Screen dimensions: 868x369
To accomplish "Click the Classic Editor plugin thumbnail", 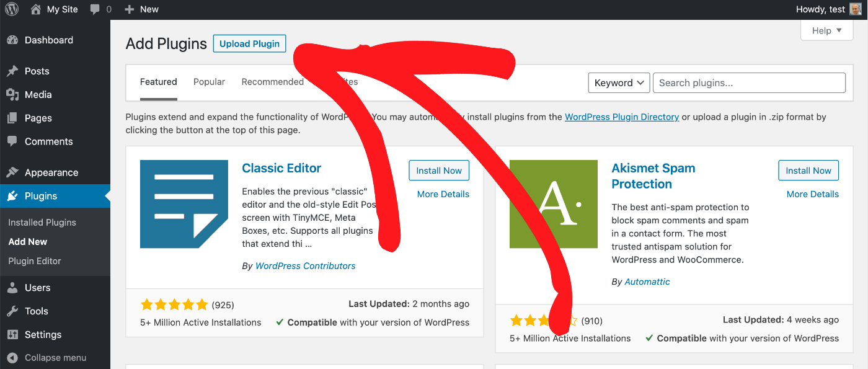I will [184, 204].
